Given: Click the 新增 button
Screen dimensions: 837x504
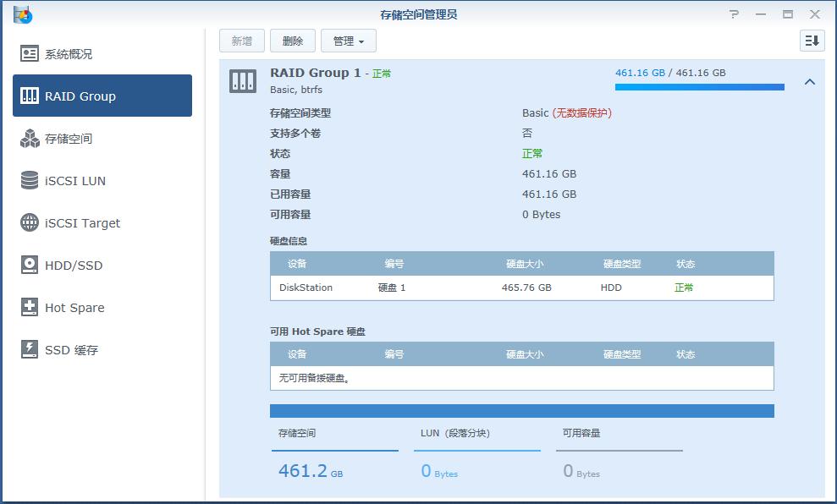Looking at the screenshot, I should coord(241,40).
